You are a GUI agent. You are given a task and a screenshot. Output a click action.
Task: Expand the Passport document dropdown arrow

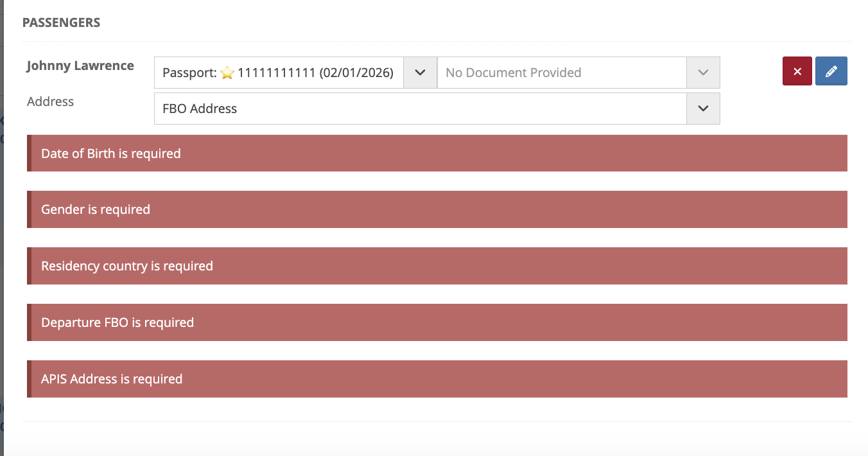(420, 73)
